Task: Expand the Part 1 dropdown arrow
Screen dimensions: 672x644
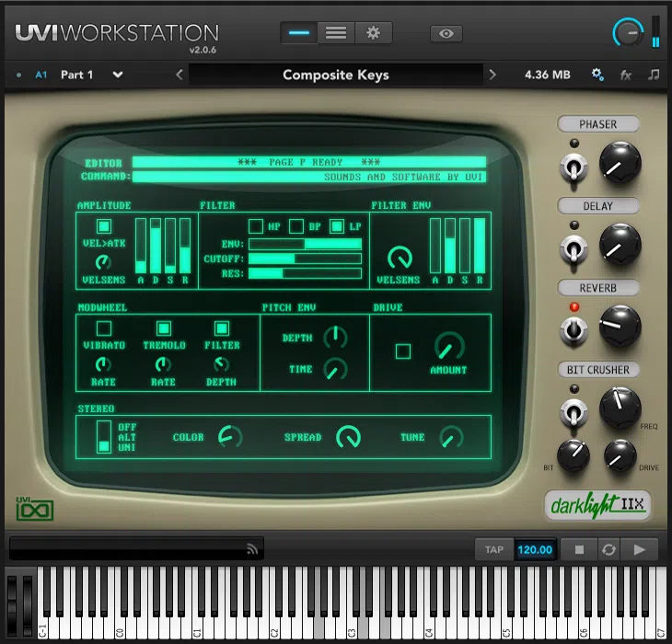Action: click(118, 75)
